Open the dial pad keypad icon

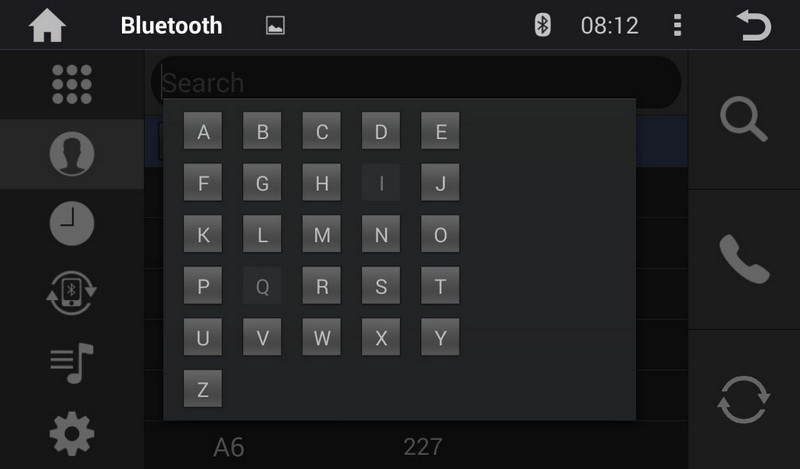[72, 84]
